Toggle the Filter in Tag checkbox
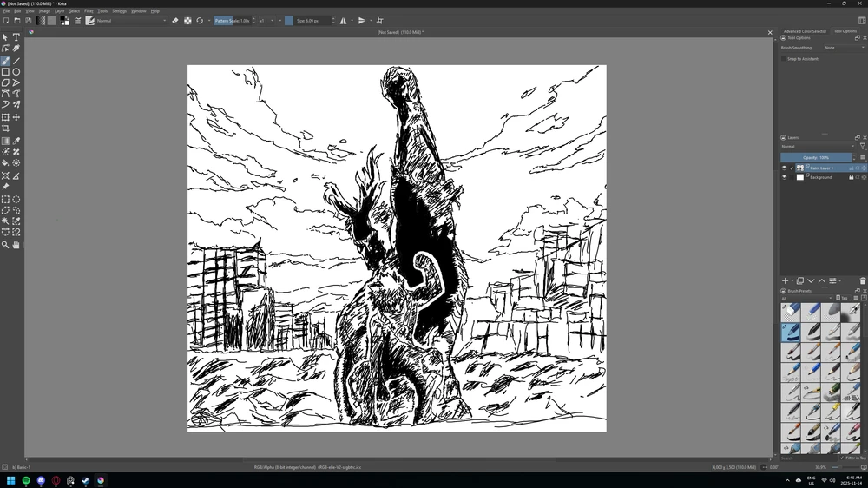This screenshot has width=868, height=488. [x=842, y=458]
